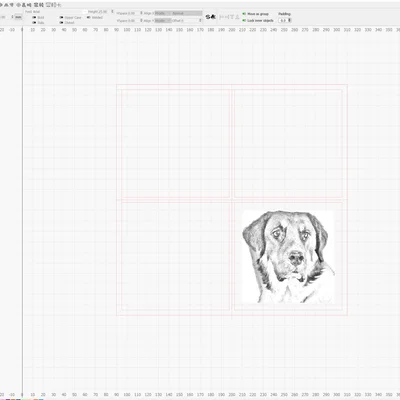Adjust the Padding spinner arrows
The image size is (400, 400).
289,20
